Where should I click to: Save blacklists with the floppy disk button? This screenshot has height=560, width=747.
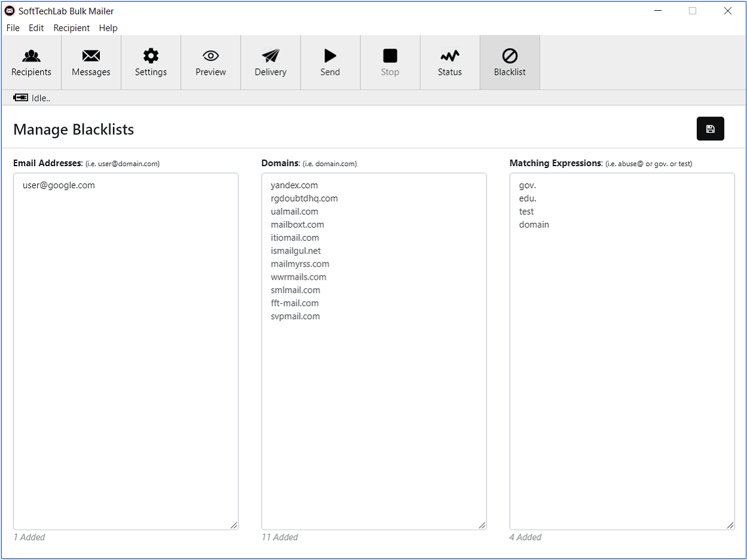click(710, 128)
